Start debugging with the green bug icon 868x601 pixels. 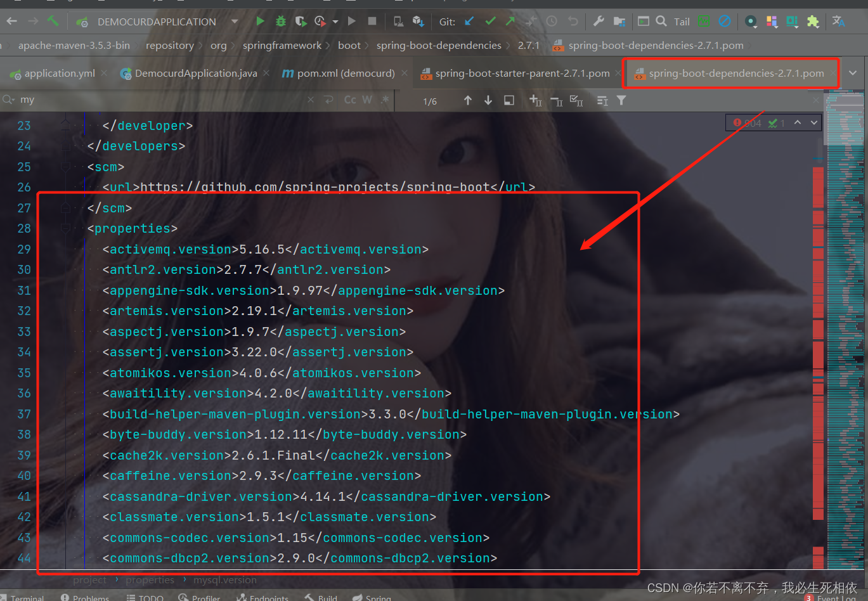coord(281,22)
